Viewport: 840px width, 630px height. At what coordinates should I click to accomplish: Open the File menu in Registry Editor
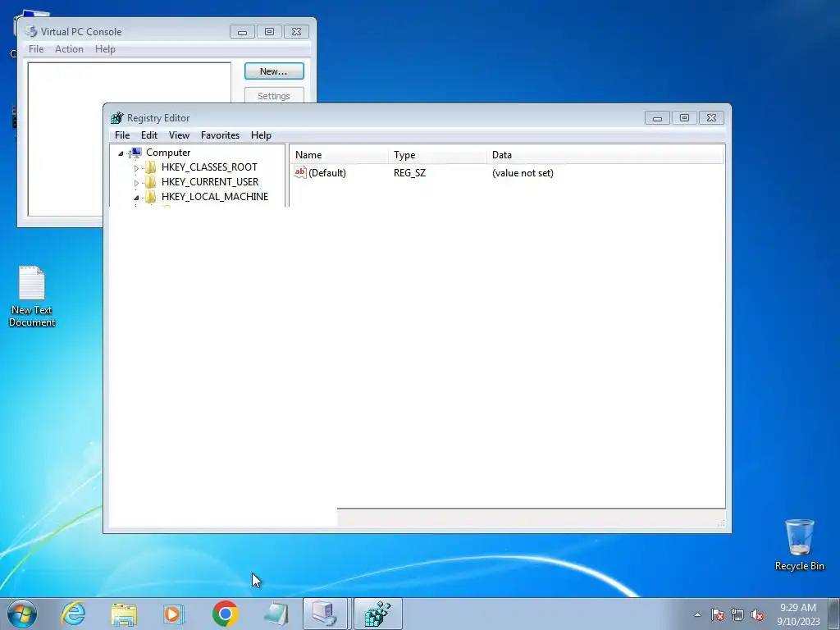coord(122,135)
